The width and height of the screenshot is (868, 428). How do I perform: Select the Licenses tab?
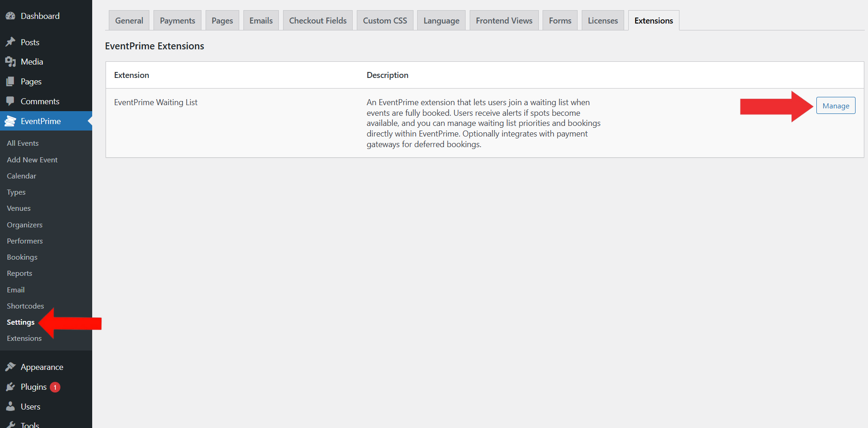(602, 21)
